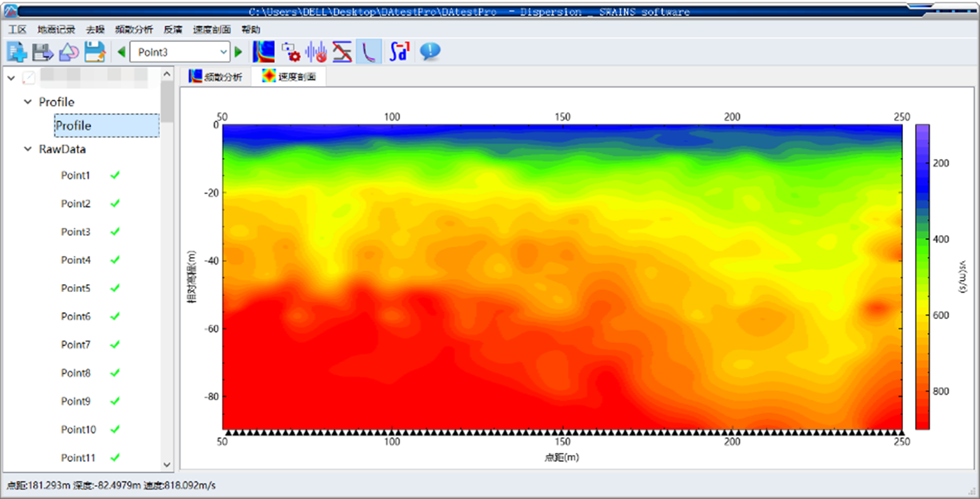Open the red gear settings toolbar icon
This screenshot has width=980, height=499.
click(x=290, y=52)
